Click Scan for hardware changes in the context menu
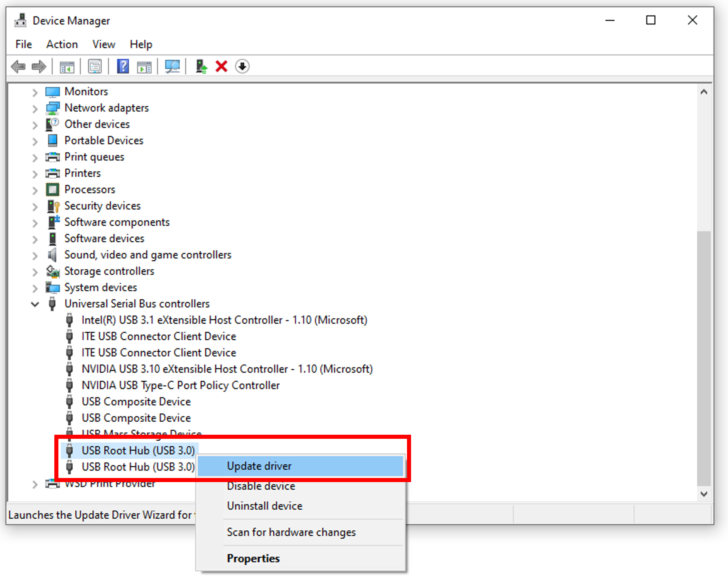The image size is (728, 584). 291,532
